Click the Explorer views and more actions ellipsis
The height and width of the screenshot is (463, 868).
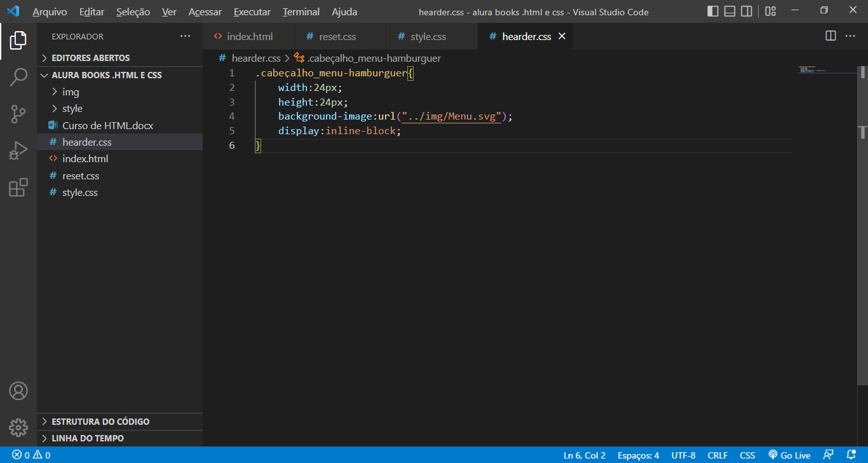pos(185,36)
